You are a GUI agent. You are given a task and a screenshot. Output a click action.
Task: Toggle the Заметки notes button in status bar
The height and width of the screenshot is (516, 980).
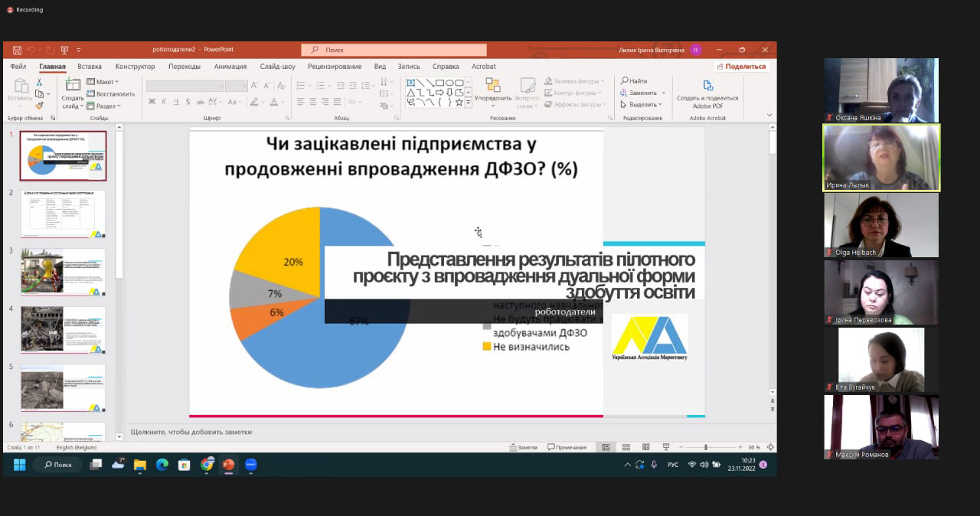click(x=523, y=447)
